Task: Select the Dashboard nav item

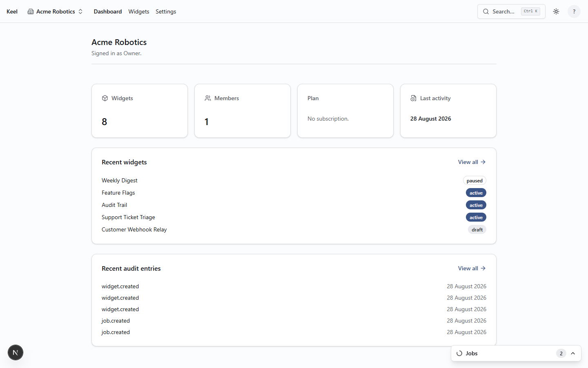Action: 108,11
